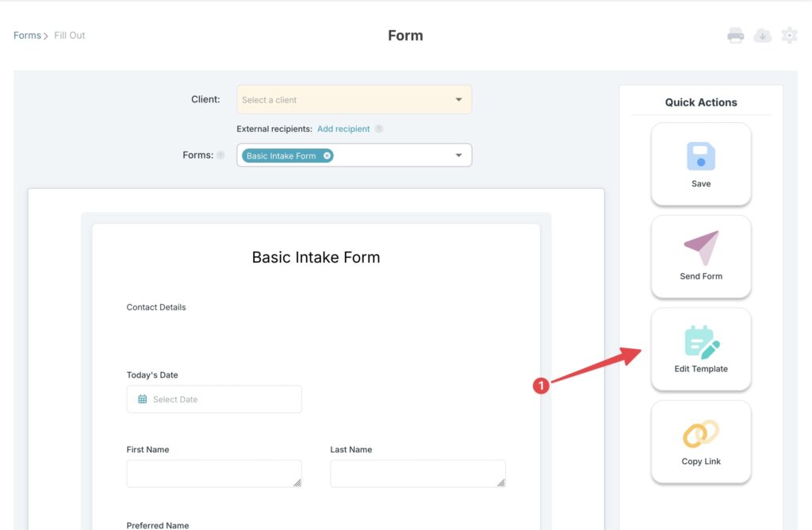812x530 pixels.
Task: Click the Save quick action card
Action: 701,164
